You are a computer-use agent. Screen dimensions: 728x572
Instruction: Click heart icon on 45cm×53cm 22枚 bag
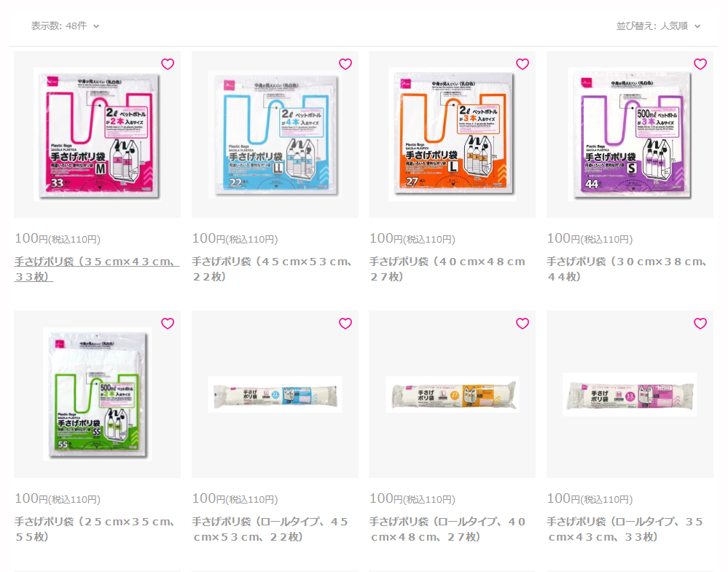345,64
